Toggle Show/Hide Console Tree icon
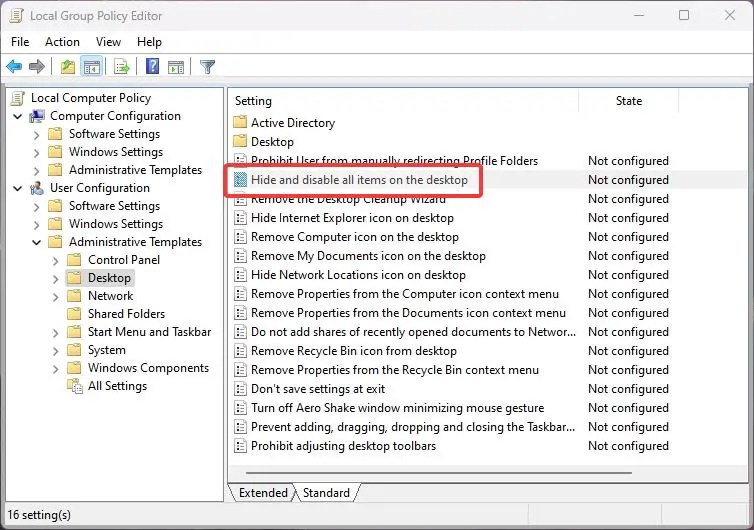 coord(91,66)
